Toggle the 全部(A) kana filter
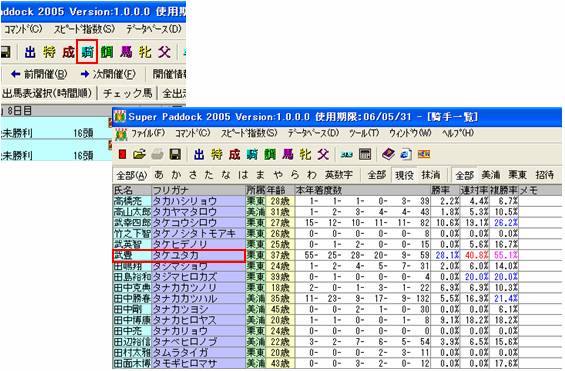The height and width of the screenshot is (371, 565). pos(132,175)
